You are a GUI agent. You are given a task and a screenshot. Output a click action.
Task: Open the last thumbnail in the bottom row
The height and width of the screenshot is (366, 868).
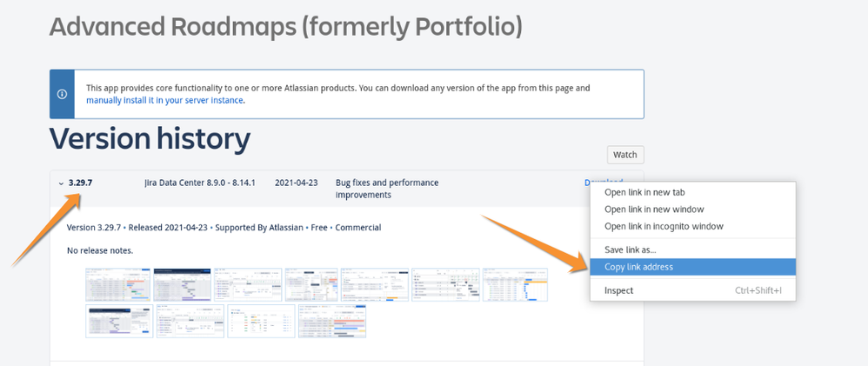point(332,321)
